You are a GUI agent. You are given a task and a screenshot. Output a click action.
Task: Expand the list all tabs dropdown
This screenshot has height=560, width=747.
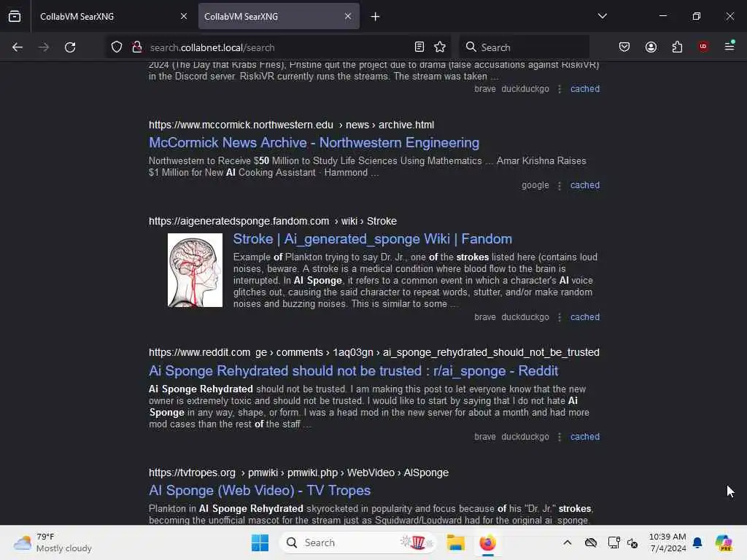(x=602, y=16)
